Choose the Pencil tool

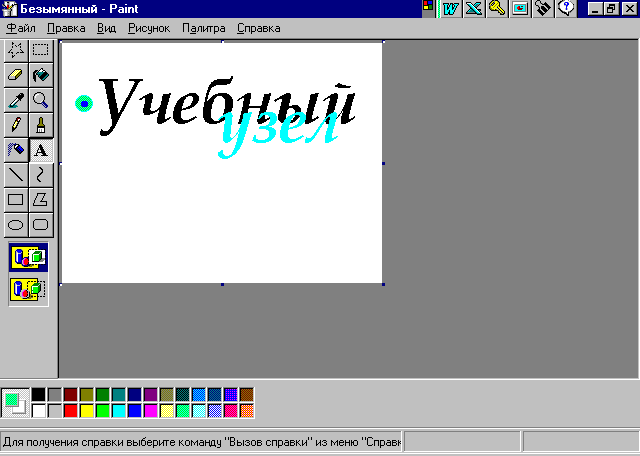[x=16, y=125]
